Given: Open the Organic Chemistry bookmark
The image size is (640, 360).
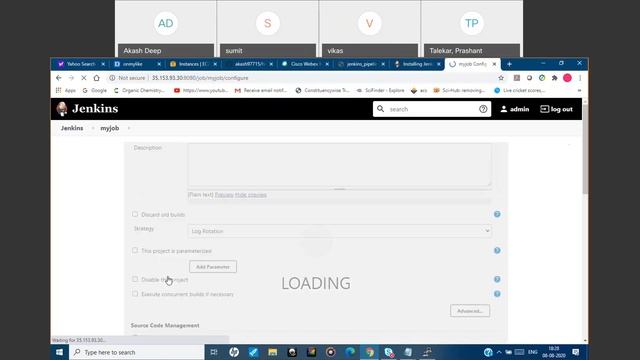Looking at the screenshot, I should tap(139, 90).
